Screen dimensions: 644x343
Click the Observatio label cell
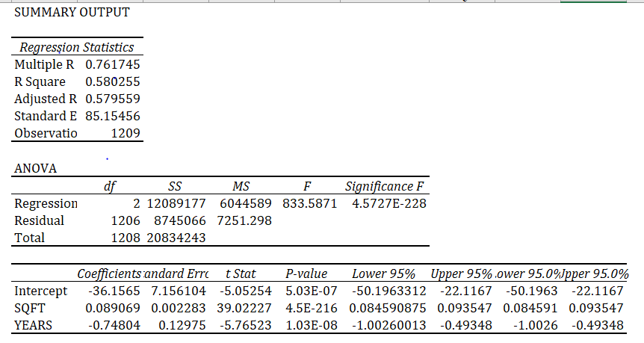pyautogui.click(x=46, y=134)
